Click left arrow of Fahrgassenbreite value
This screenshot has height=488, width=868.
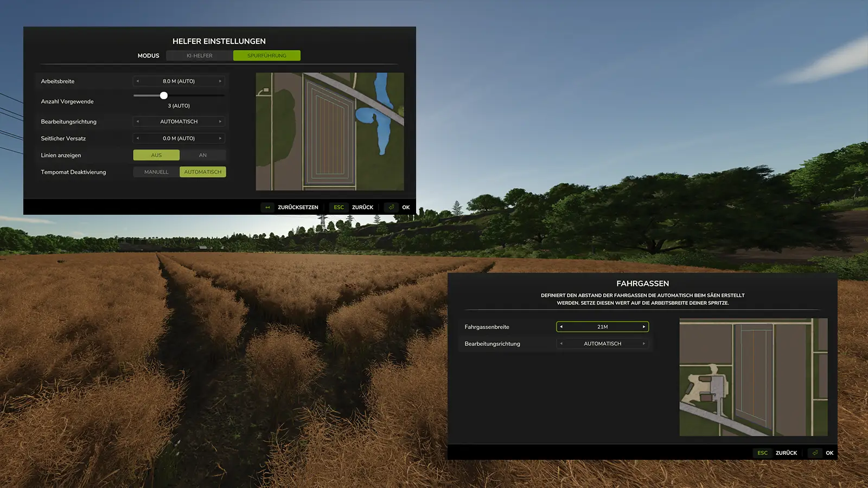[561, 327]
